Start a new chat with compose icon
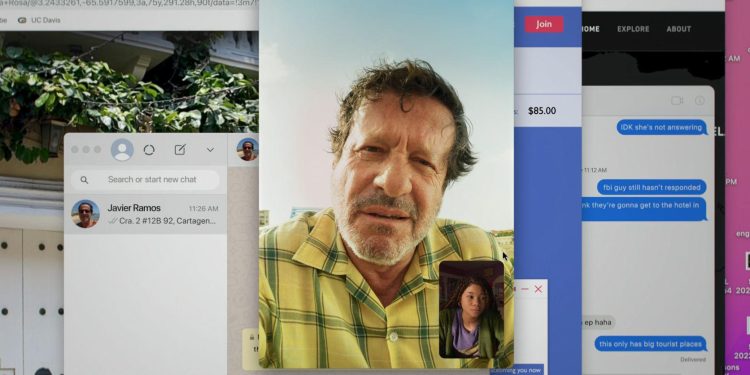 tap(180, 150)
